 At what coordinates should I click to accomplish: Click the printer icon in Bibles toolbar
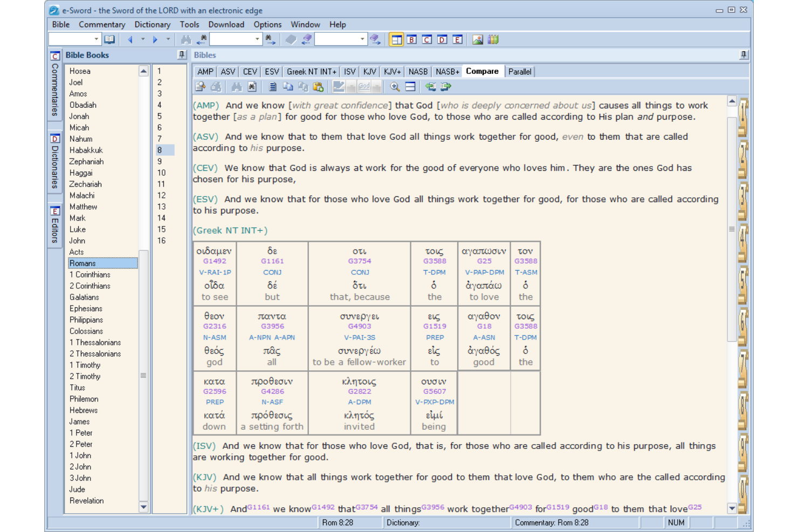click(x=216, y=86)
